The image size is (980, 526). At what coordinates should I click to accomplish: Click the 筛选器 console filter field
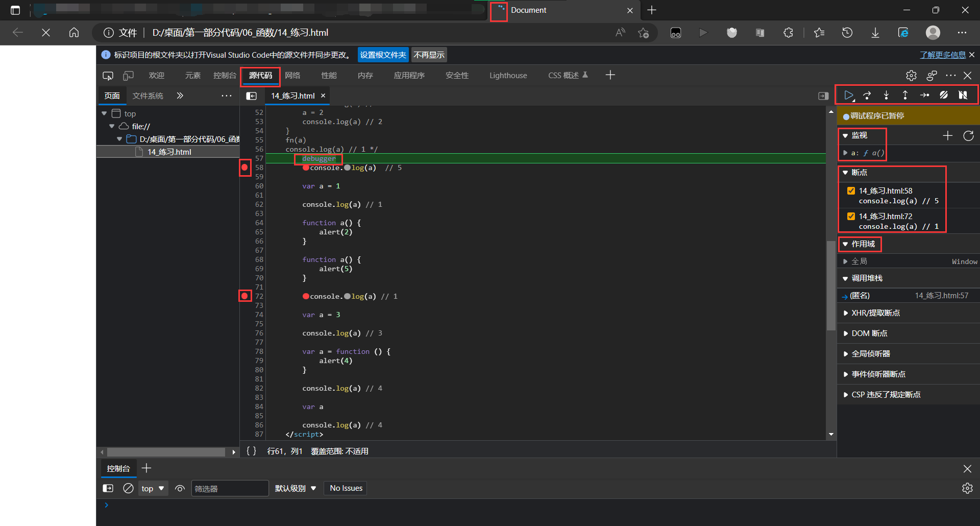pos(230,488)
